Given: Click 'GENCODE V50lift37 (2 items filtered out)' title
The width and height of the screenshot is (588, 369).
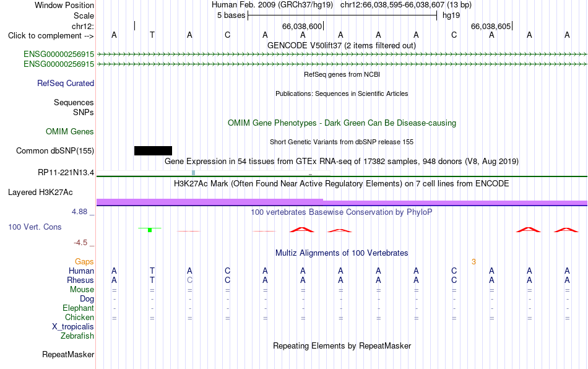Looking at the screenshot, I should 342,45.
